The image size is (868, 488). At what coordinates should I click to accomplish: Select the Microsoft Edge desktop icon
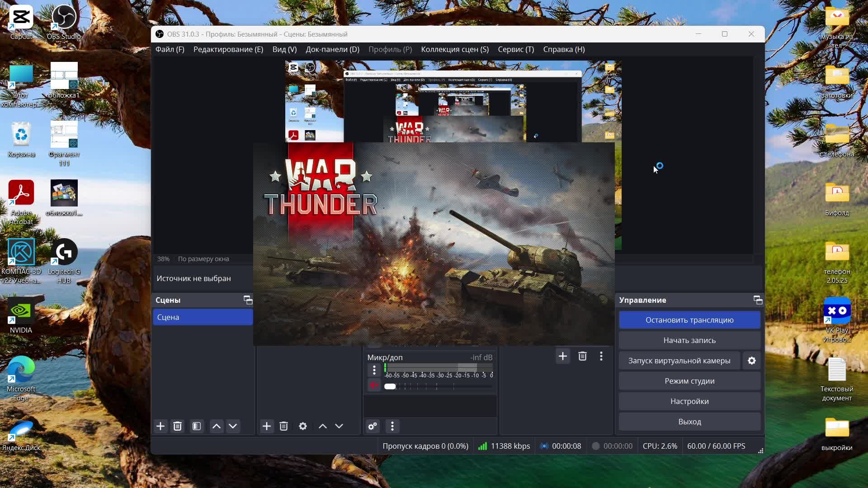tap(21, 379)
